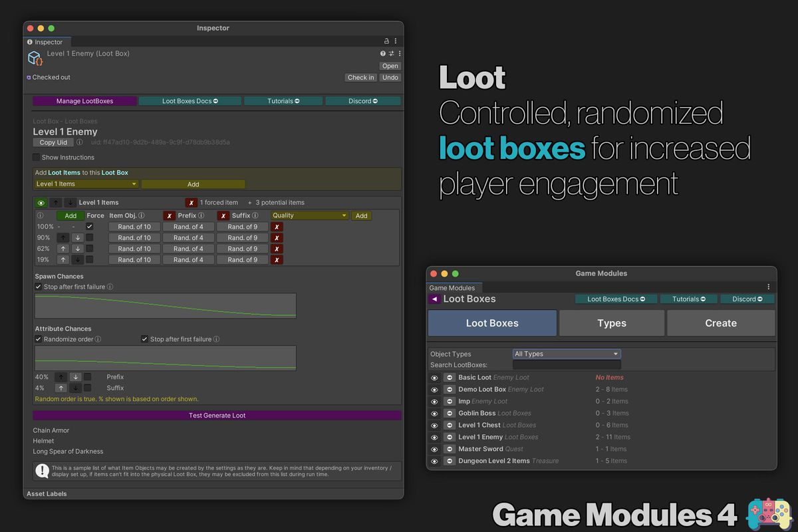Click the preset sliders icon in the Inspector header
798x532 pixels.
391,54
